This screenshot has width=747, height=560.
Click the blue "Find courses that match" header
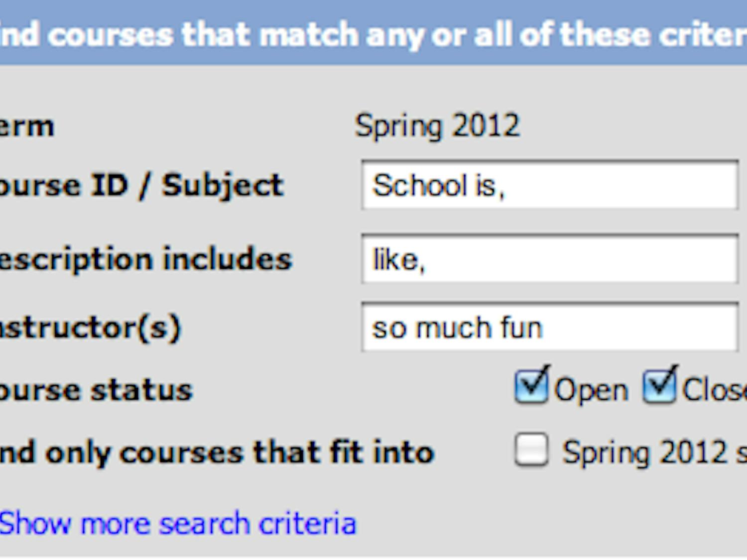[373, 35]
